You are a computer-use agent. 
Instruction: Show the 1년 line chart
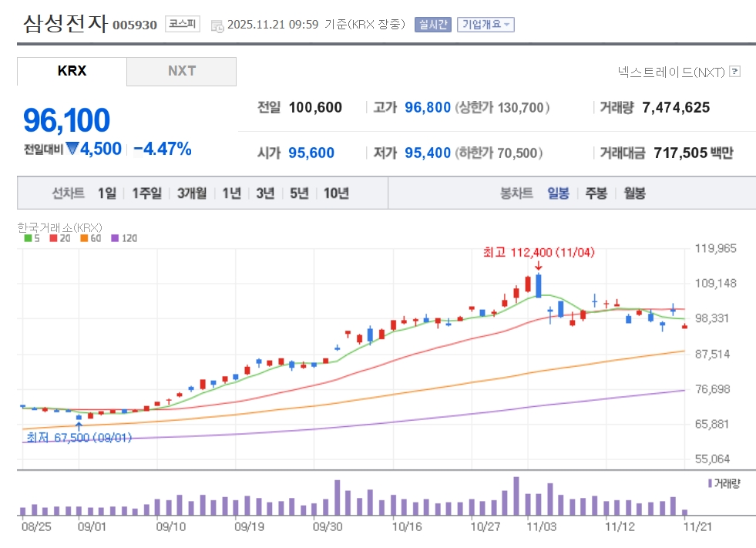[231, 193]
